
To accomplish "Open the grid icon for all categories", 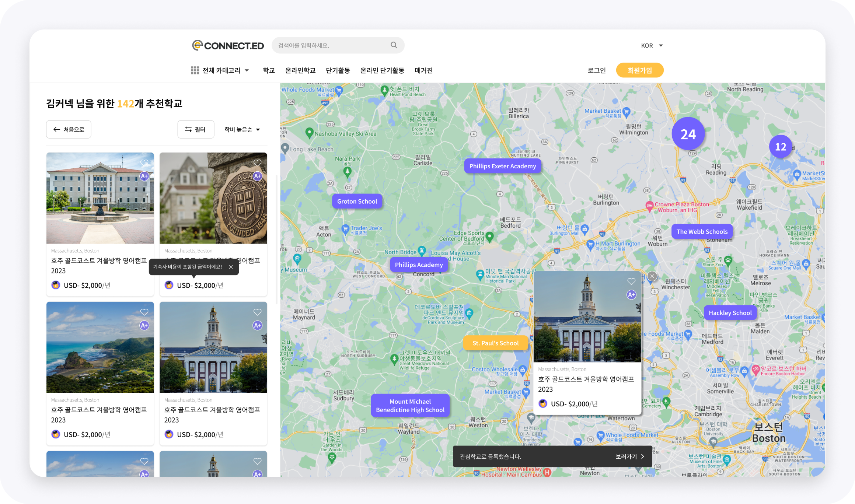I will coord(195,70).
